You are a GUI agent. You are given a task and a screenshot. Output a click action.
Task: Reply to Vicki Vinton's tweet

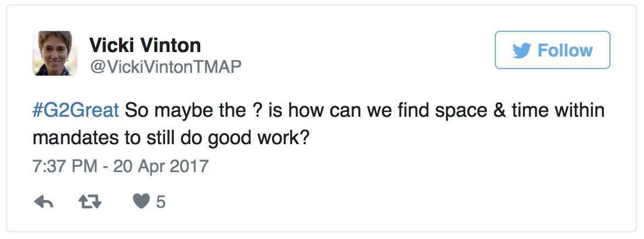click(43, 202)
